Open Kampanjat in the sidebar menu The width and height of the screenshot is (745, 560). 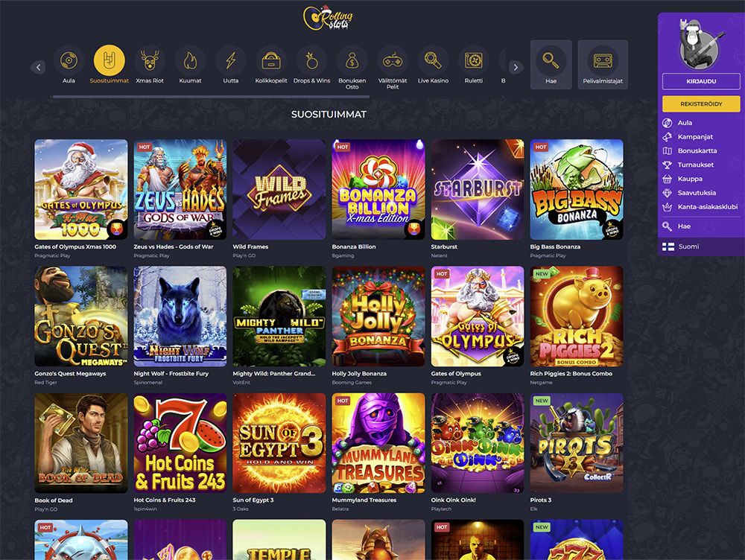(x=695, y=137)
